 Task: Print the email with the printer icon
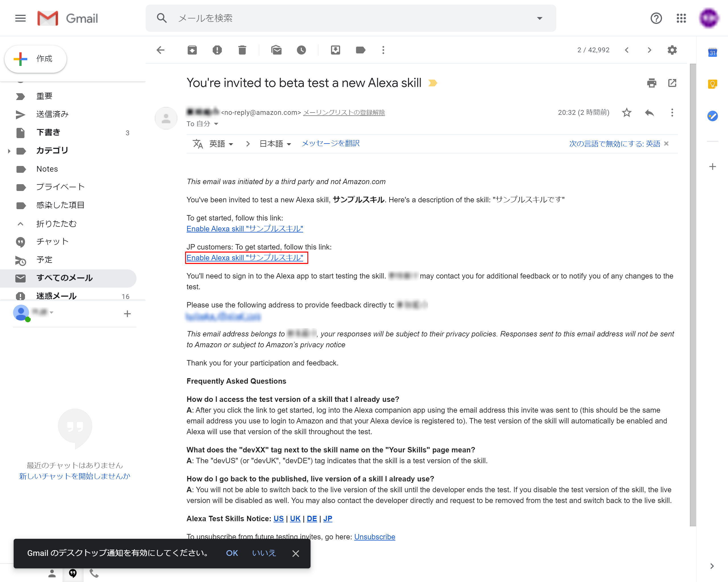pos(651,83)
